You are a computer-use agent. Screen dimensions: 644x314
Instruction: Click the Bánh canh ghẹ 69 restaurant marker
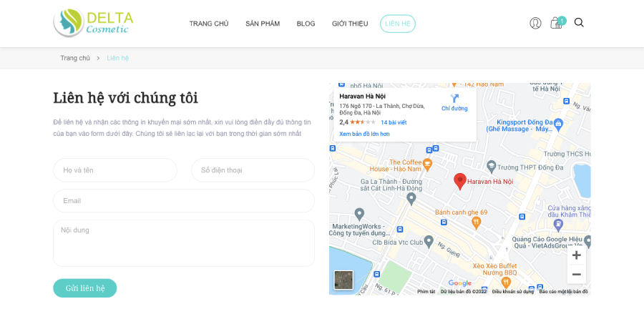[476, 223]
